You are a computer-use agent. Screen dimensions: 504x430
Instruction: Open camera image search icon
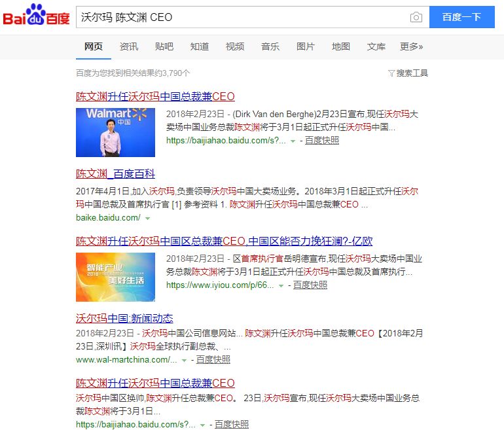[416, 17]
